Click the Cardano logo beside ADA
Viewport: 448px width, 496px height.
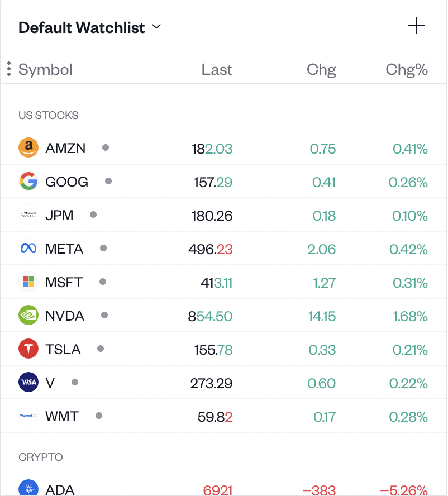[x=28, y=489]
